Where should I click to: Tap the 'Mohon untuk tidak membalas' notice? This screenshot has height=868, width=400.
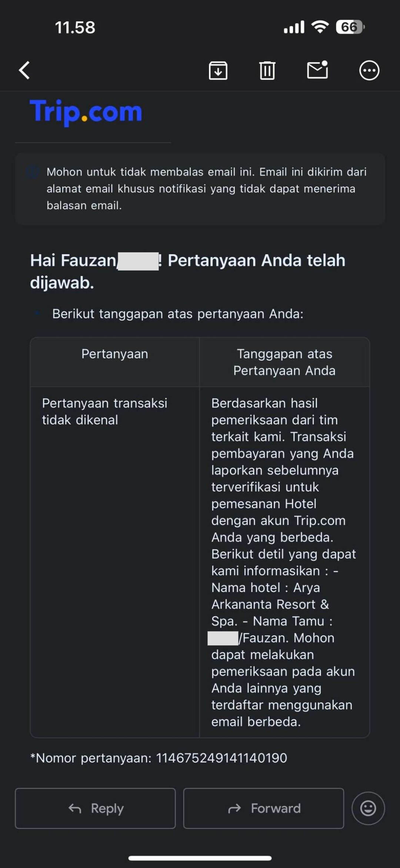click(207, 189)
